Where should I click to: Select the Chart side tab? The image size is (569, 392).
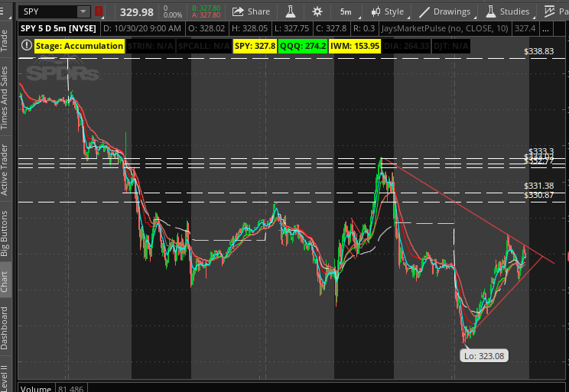tap(4, 281)
